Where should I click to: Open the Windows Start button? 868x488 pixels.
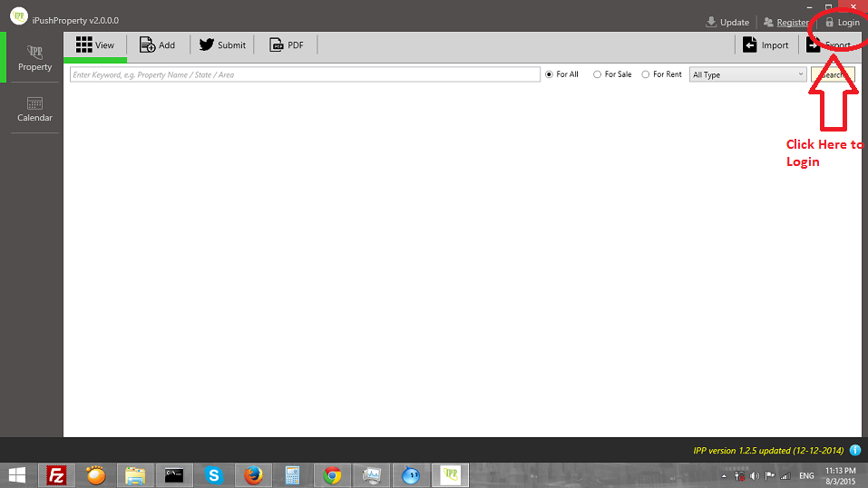point(17,475)
